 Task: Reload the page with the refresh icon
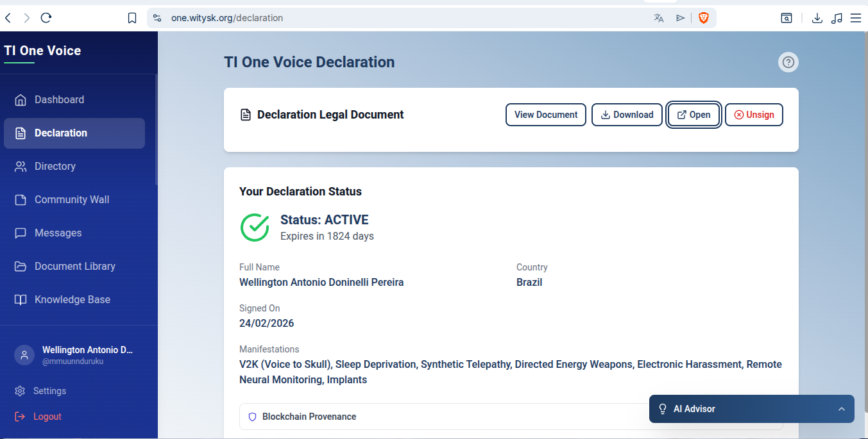click(x=46, y=18)
